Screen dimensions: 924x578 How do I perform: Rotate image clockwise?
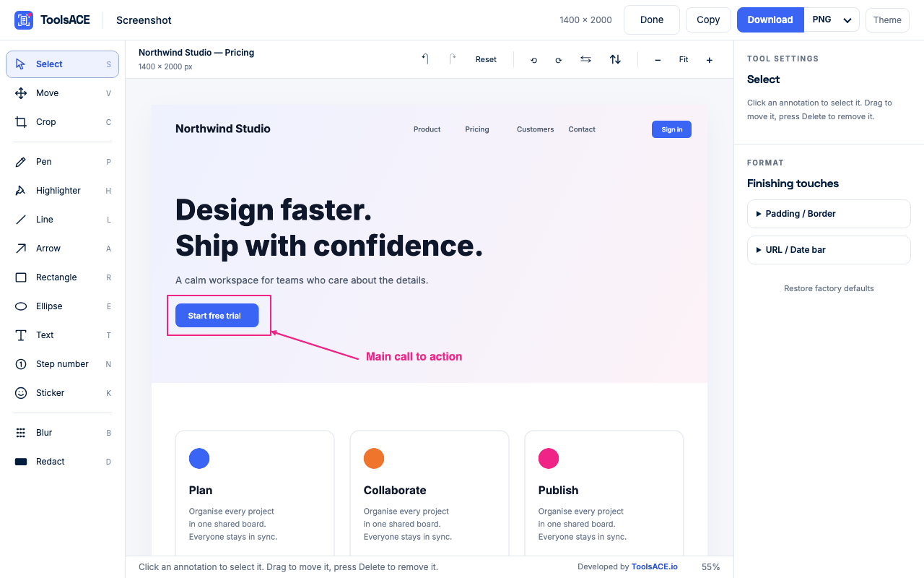click(x=558, y=60)
